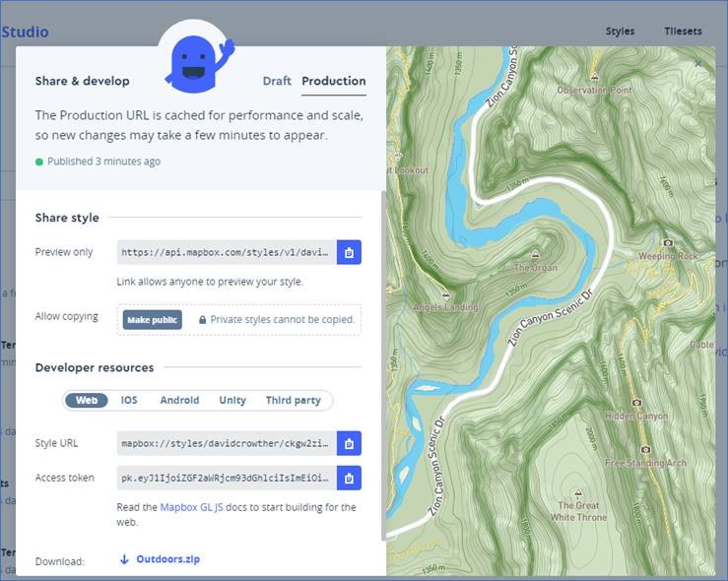Switch developer resources to Third party
This screenshot has height=581, width=728.
tap(293, 400)
